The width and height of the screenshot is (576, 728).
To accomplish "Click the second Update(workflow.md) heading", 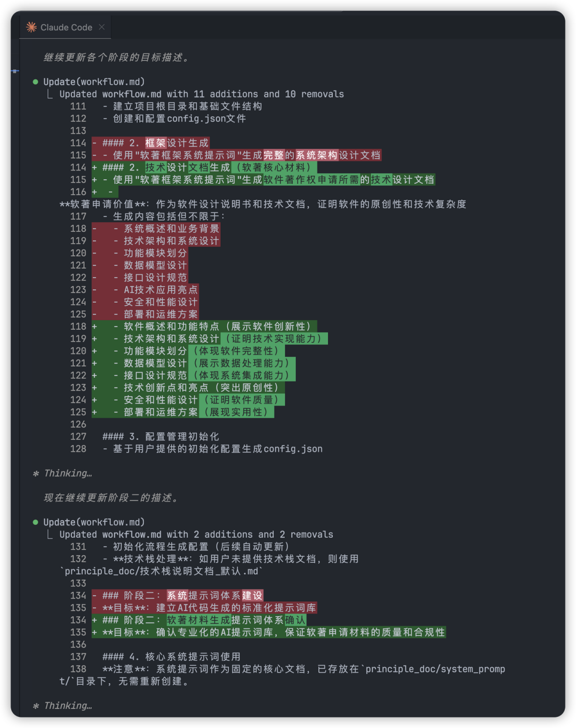I will (x=94, y=522).
